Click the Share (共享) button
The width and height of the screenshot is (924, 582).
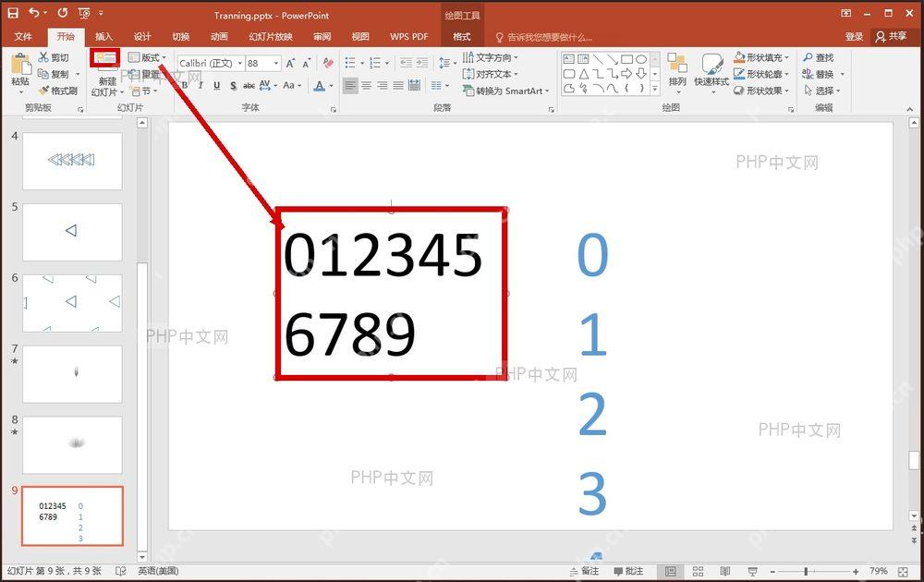pyautogui.click(x=891, y=37)
